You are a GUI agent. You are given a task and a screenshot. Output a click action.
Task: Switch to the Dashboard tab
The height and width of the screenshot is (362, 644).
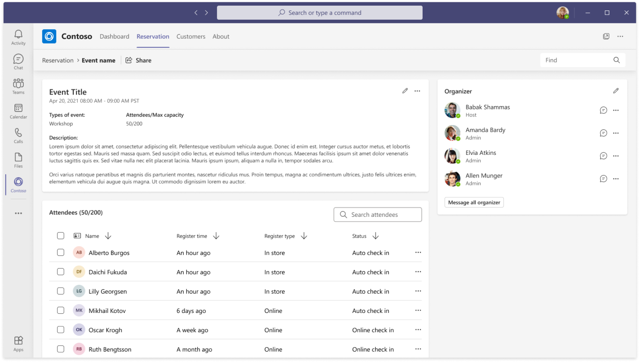click(x=114, y=36)
